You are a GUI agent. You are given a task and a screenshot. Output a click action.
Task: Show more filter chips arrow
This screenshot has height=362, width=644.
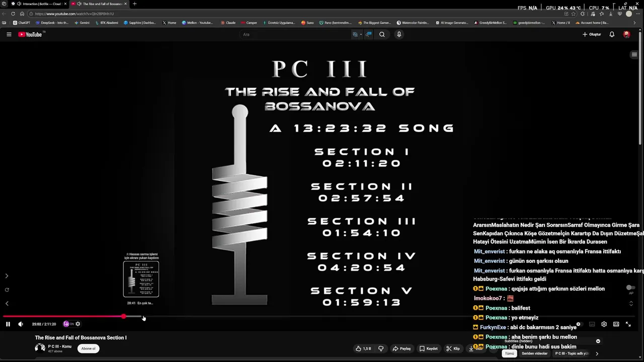click(x=597, y=353)
